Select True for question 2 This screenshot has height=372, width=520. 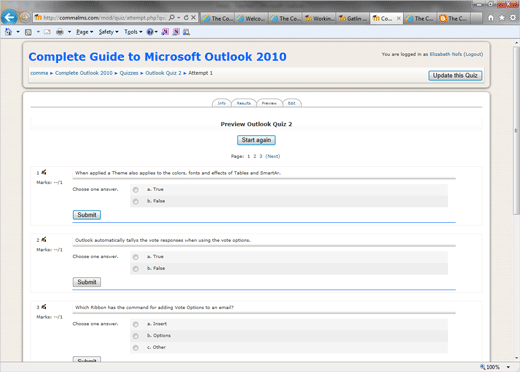136,257
